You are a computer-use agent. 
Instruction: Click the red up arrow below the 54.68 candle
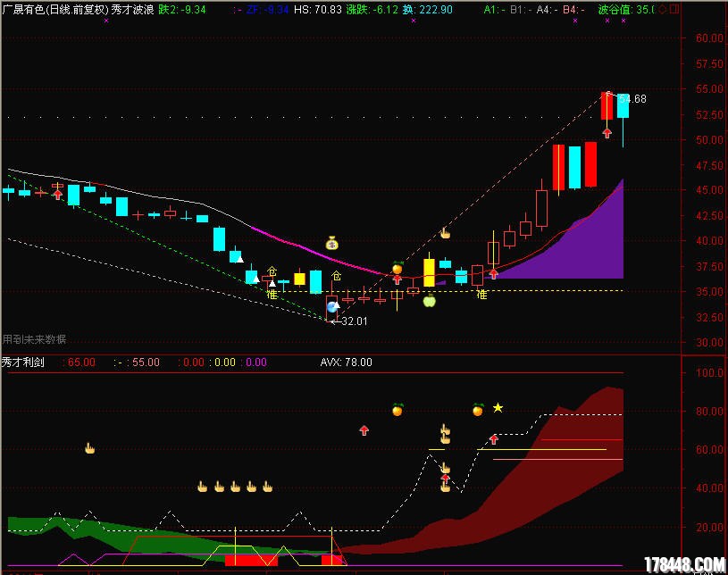tap(607, 133)
